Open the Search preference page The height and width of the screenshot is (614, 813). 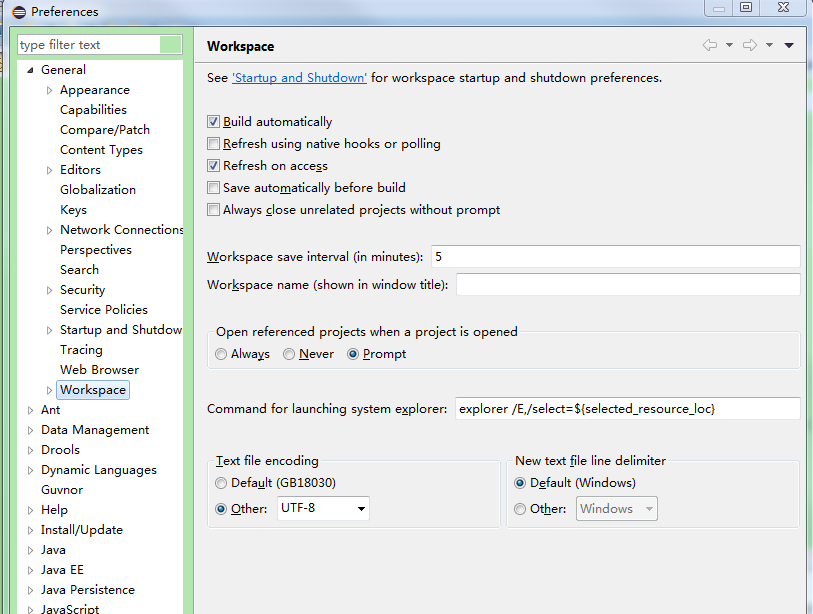pyautogui.click(x=79, y=270)
